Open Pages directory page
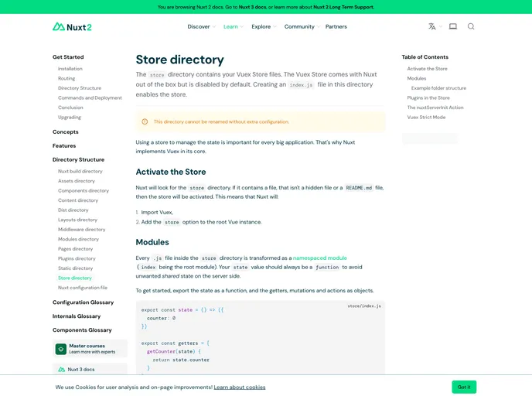The height and width of the screenshot is (396, 532). pos(75,249)
